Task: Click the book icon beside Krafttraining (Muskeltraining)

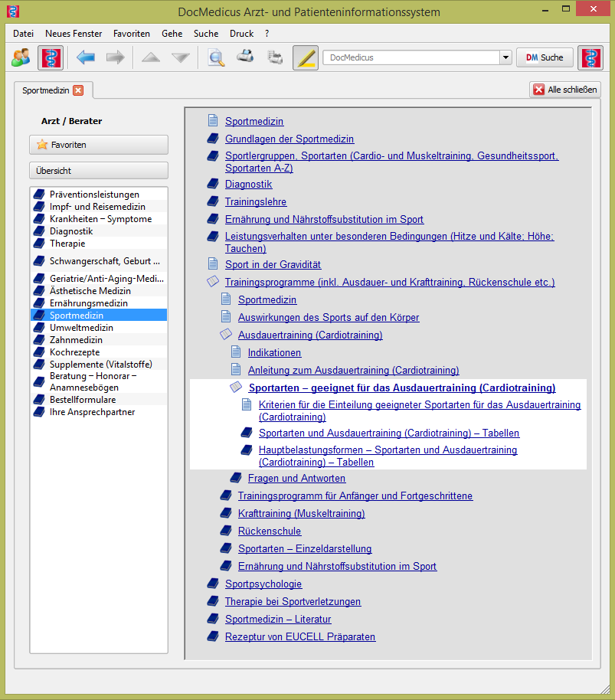Action: tap(226, 513)
